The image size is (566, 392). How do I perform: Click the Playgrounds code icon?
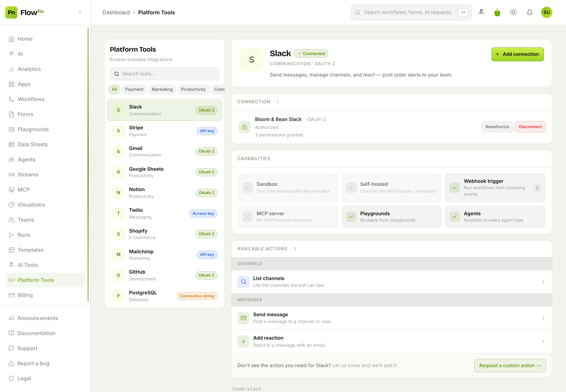click(11, 129)
